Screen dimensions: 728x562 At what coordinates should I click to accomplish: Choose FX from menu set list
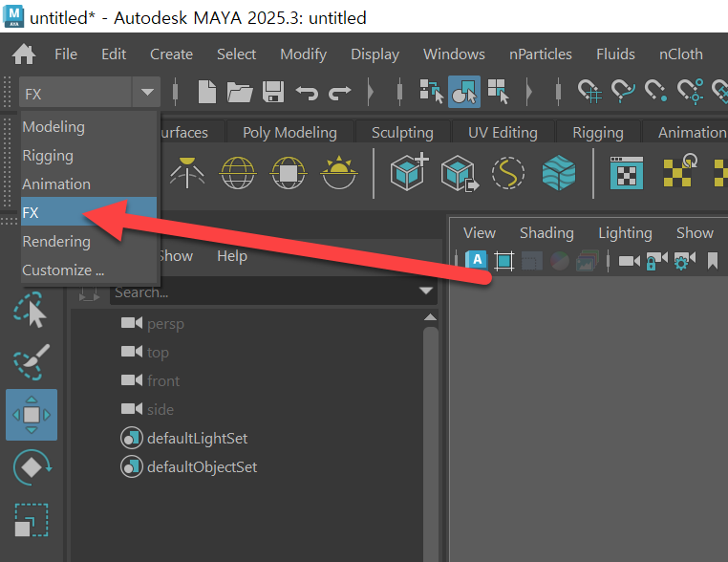(x=89, y=212)
